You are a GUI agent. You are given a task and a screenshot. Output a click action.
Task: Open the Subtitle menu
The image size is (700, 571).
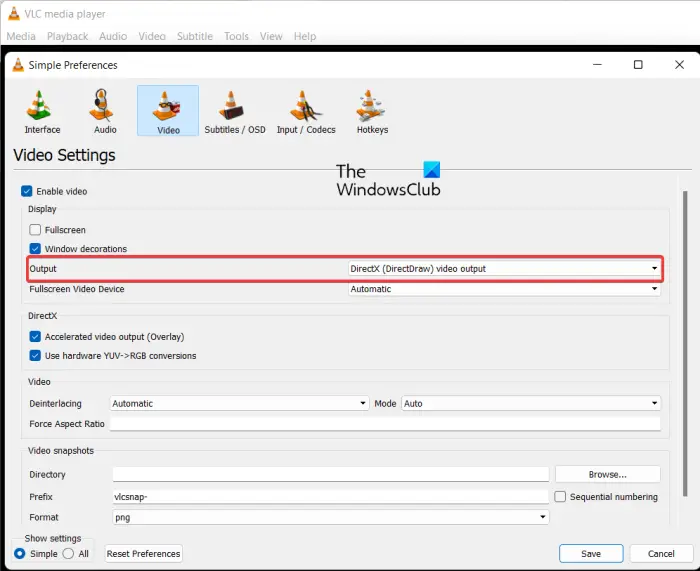tap(195, 36)
